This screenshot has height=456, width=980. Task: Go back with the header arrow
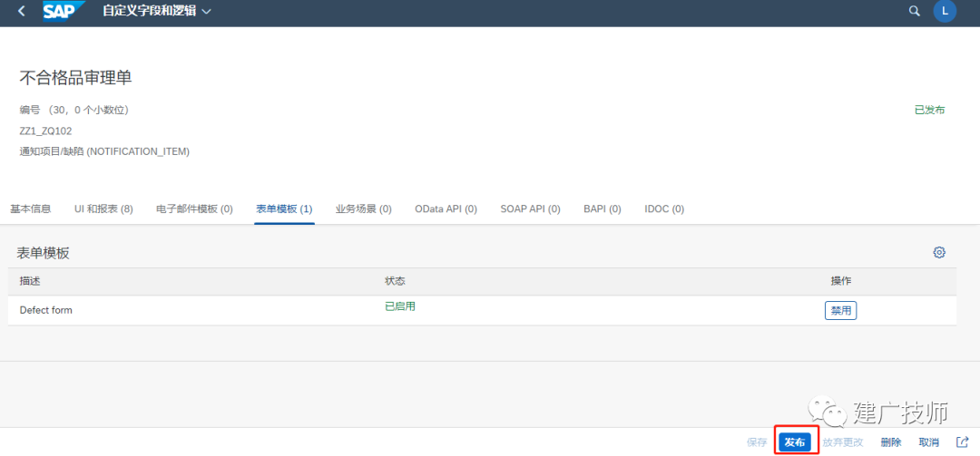[21, 11]
